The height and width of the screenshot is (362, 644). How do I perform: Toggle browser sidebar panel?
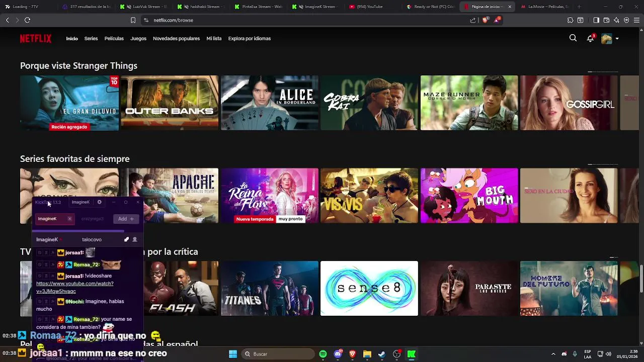[596, 20]
